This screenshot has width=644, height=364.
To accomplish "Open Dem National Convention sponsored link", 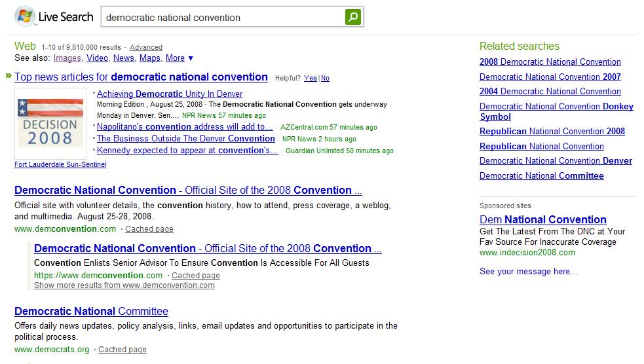I will [x=543, y=219].
